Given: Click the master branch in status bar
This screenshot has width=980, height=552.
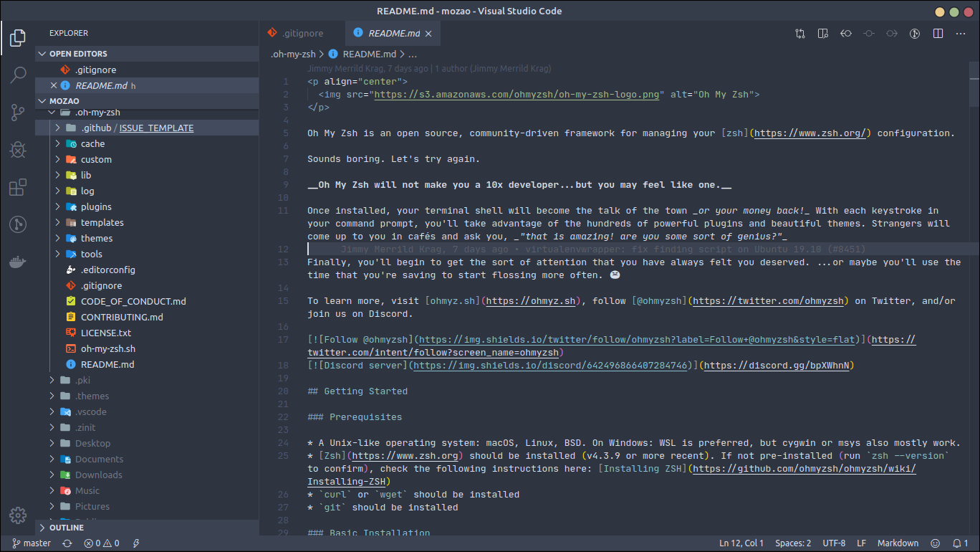Looking at the screenshot, I should pos(31,543).
